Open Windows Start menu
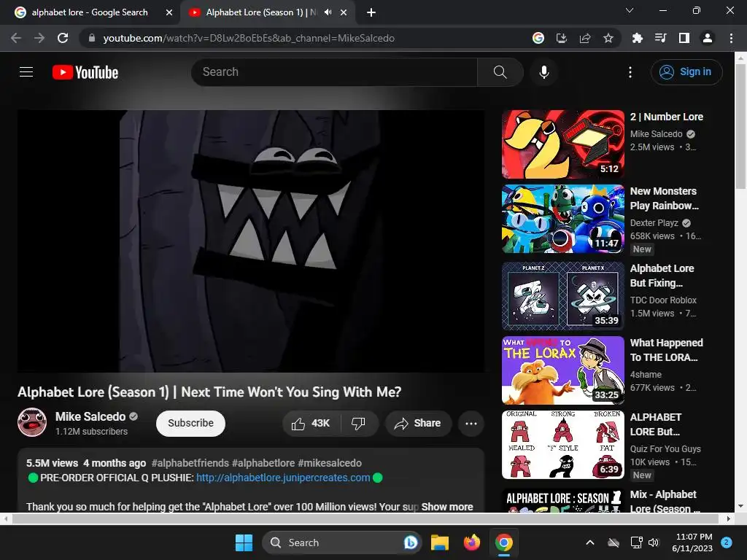 [244, 542]
